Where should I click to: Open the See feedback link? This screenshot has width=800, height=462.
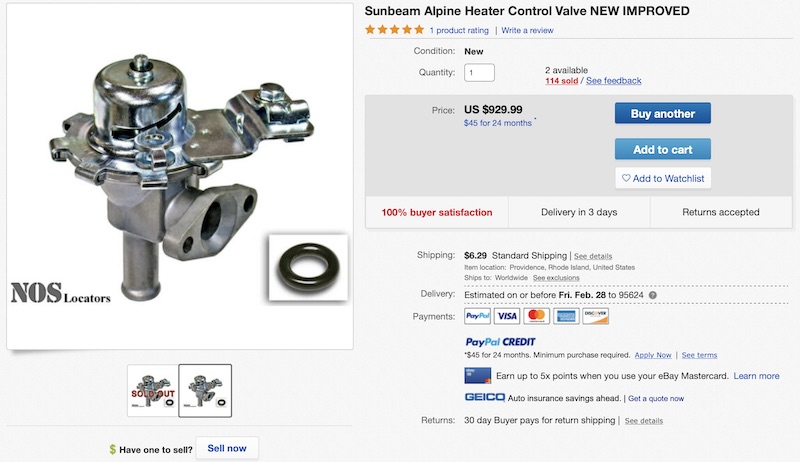pyautogui.click(x=613, y=81)
